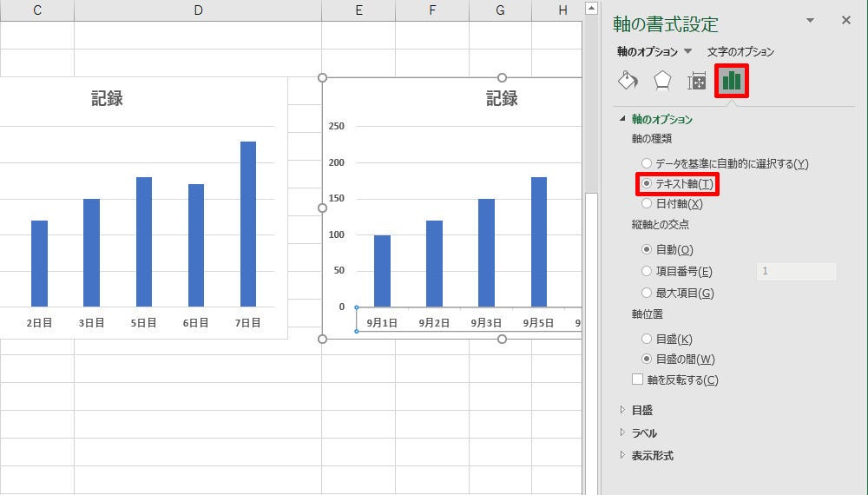Click the 6日目 axis label

click(196, 323)
